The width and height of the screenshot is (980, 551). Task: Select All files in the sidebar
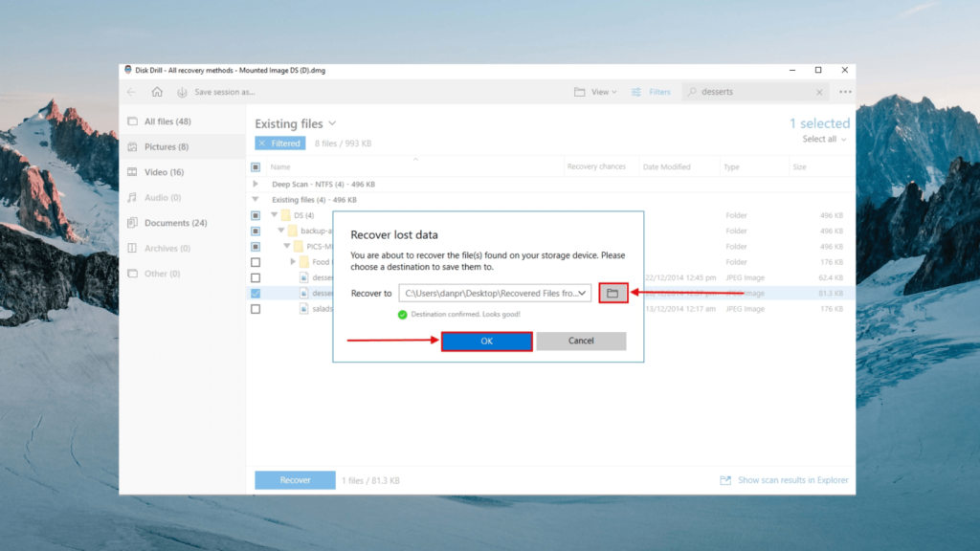click(131, 121)
